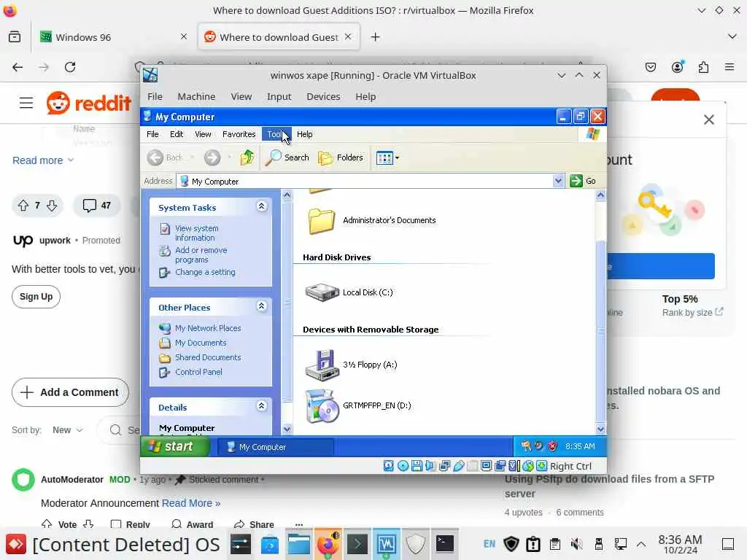
Task: Click Add a Comment button on Reddit
Action: (70, 392)
